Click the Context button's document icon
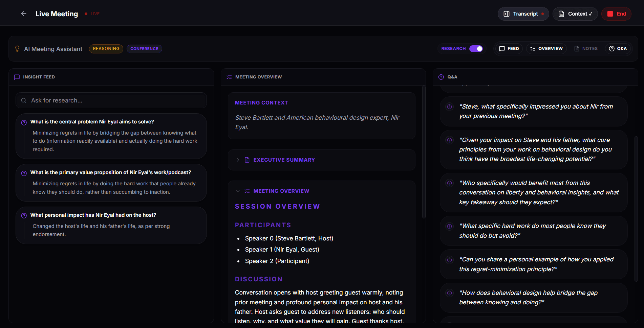Image resolution: width=644 pixels, height=328 pixels. (561, 14)
